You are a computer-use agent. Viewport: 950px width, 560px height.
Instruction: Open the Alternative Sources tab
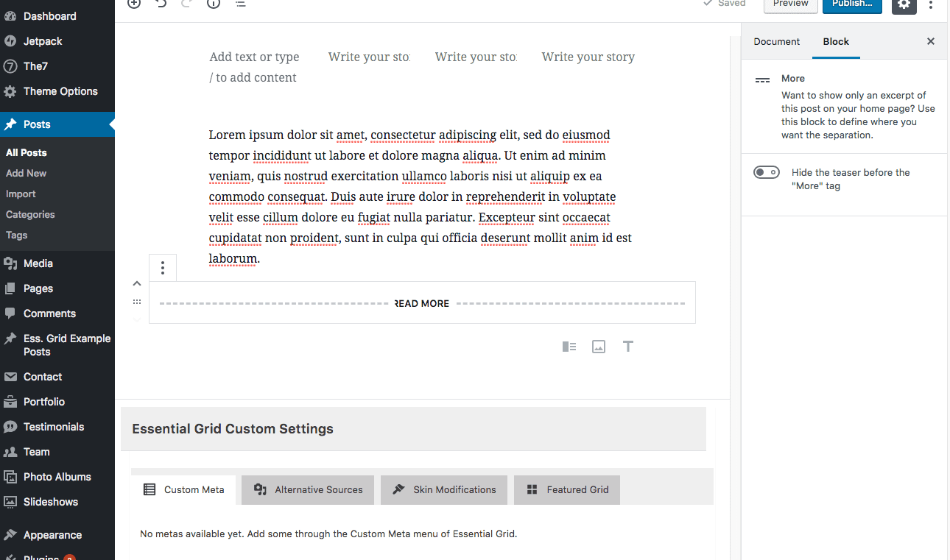307,489
